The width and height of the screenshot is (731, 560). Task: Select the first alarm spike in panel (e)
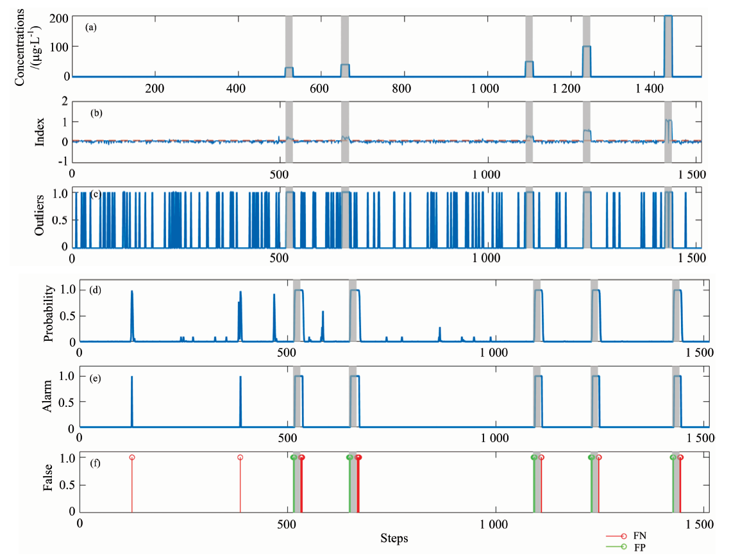coord(132,377)
